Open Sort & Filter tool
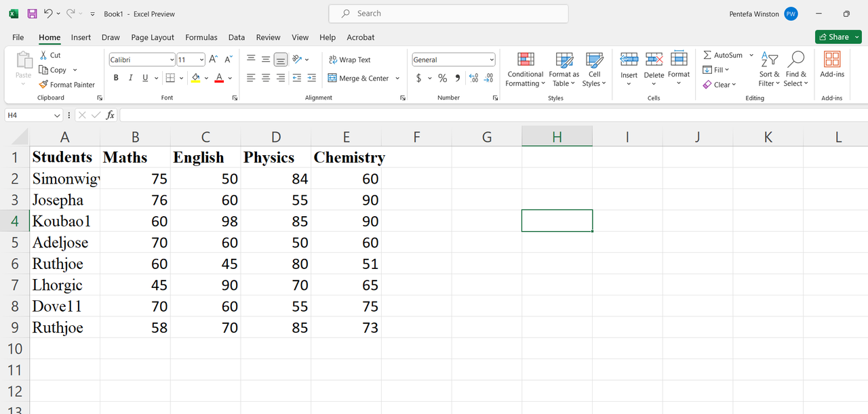 (770, 69)
